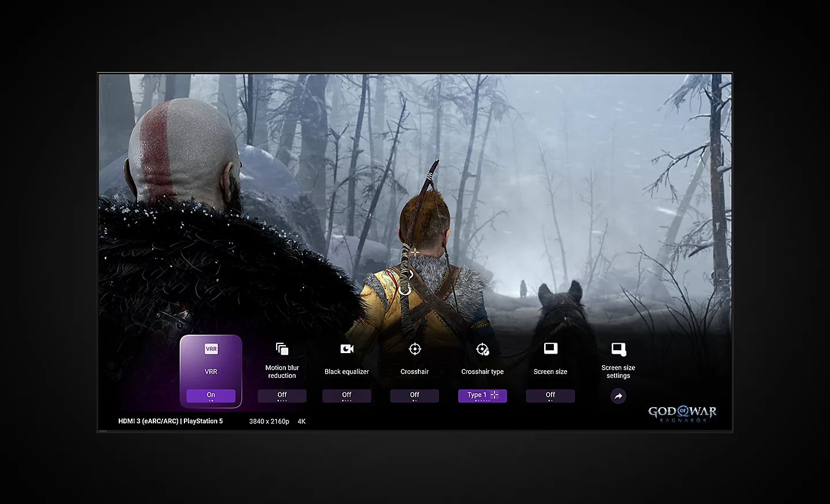Click the 3840 x 2160p resolution text
830x504 pixels.
[269, 422]
